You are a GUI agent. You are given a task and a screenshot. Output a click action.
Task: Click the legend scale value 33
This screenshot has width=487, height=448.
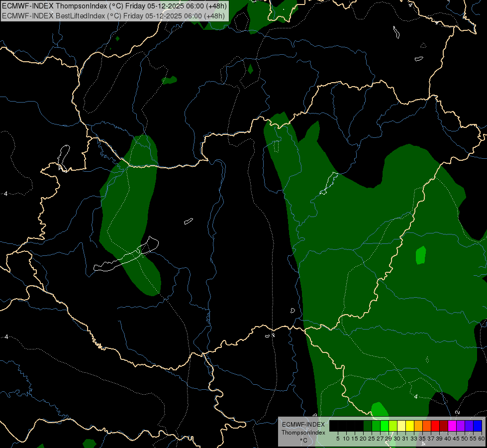pos(414,439)
